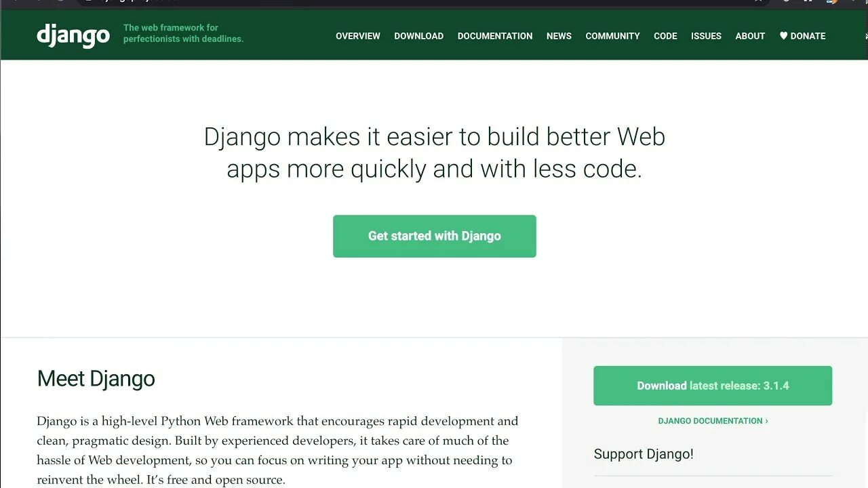Open the Overview nav item
The image size is (868, 488).
(358, 36)
